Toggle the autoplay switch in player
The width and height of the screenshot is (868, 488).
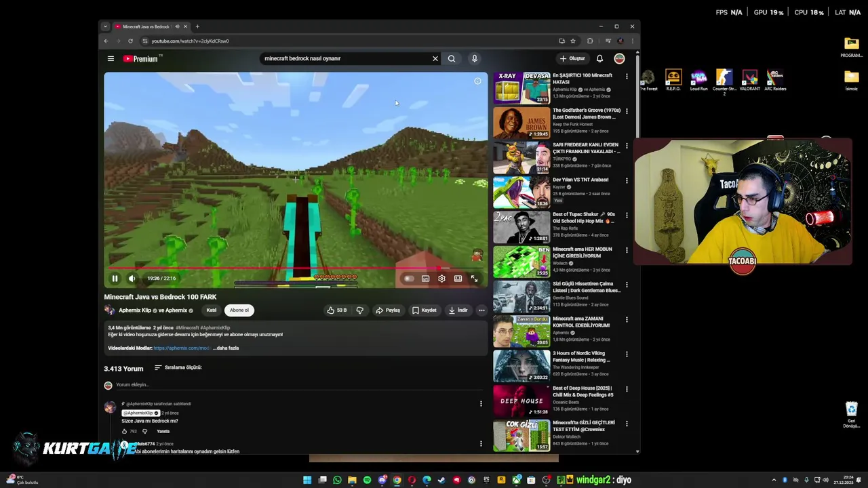[x=409, y=279]
